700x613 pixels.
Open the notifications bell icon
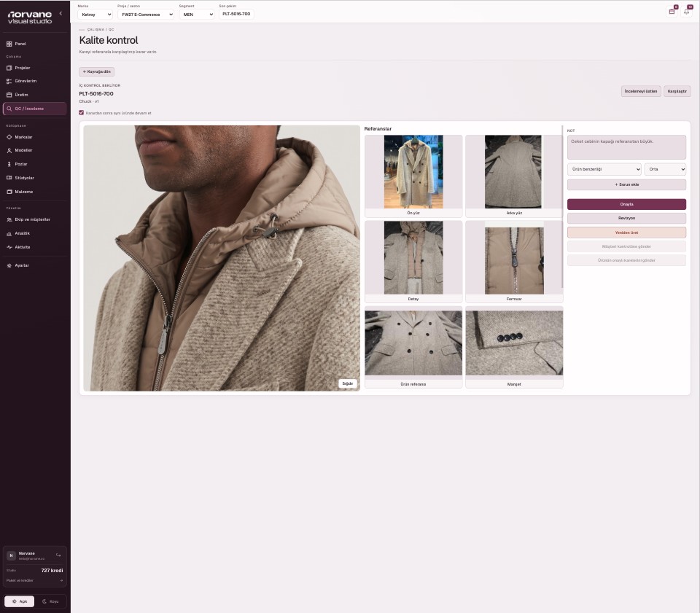tap(687, 12)
